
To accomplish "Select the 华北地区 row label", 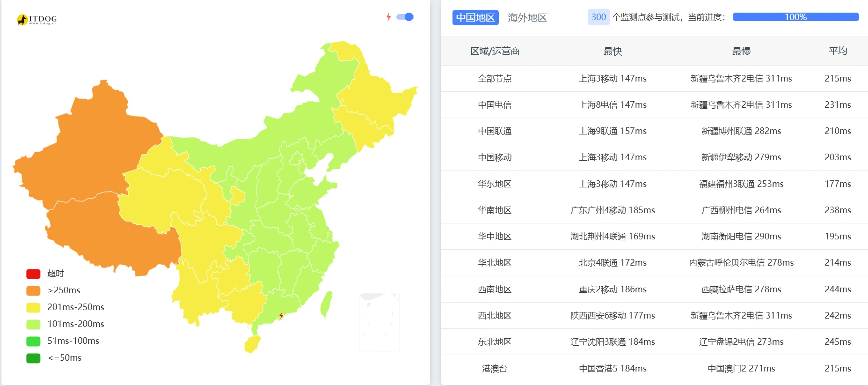I will point(495,263).
